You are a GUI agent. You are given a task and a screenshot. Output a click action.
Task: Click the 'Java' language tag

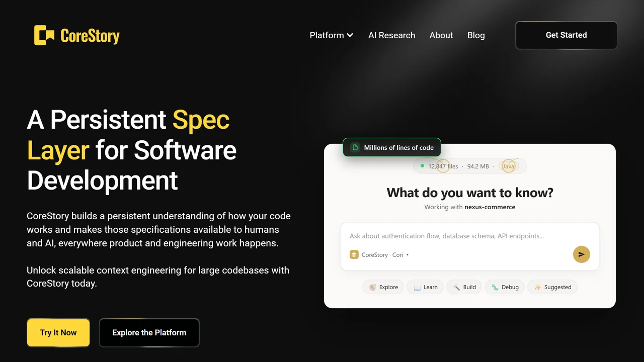(x=509, y=166)
